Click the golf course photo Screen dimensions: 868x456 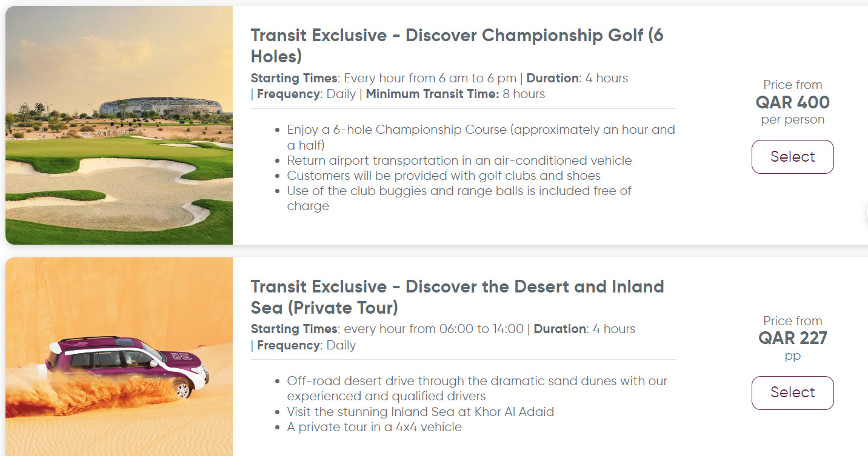click(119, 124)
